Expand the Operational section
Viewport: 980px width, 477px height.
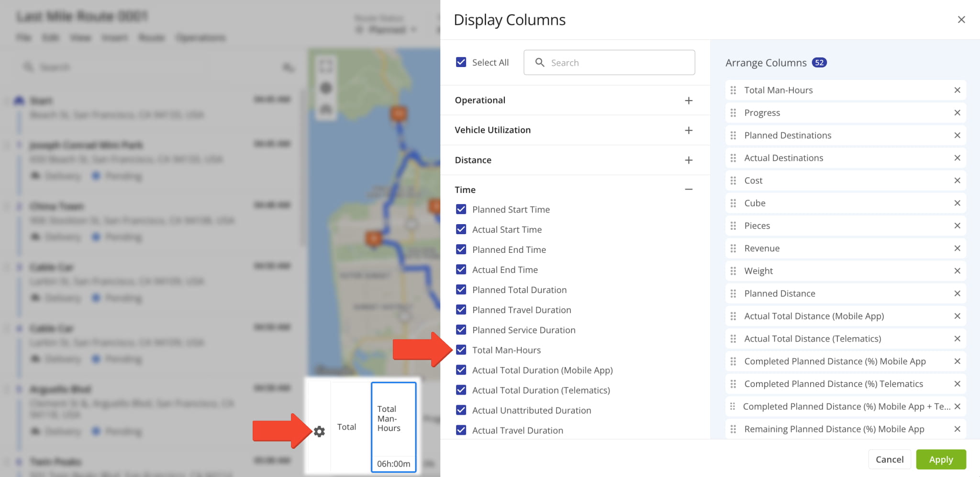coord(688,101)
